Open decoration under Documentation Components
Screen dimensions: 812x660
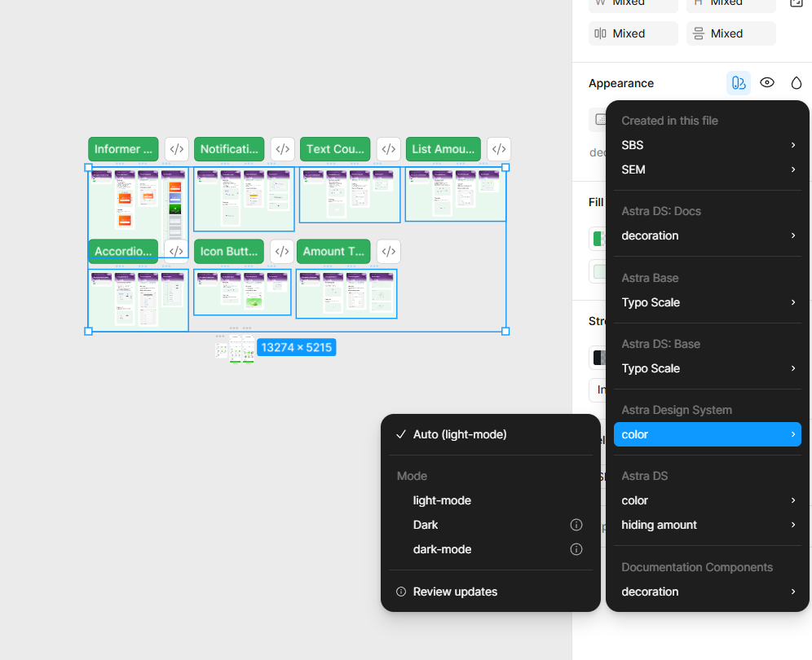coord(708,592)
